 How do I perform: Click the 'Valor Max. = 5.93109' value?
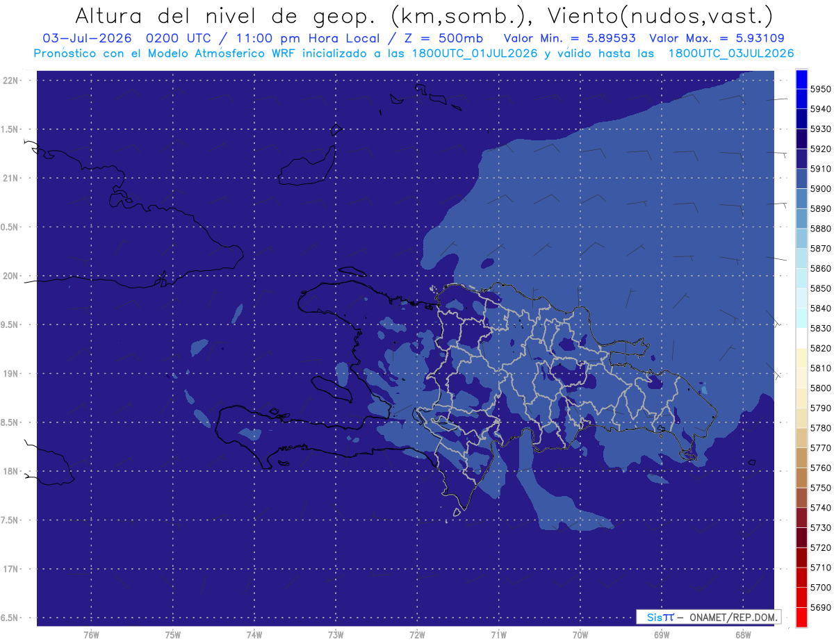[x=717, y=38]
